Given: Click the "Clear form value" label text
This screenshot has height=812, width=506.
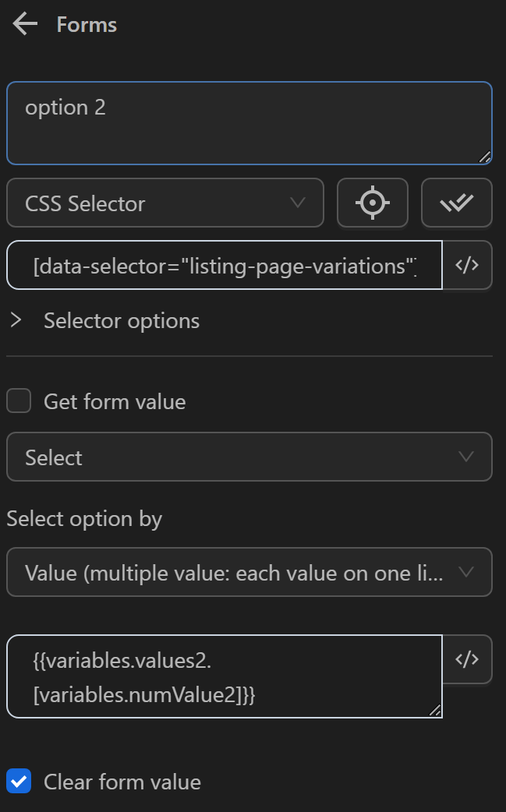Looking at the screenshot, I should [122, 782].
